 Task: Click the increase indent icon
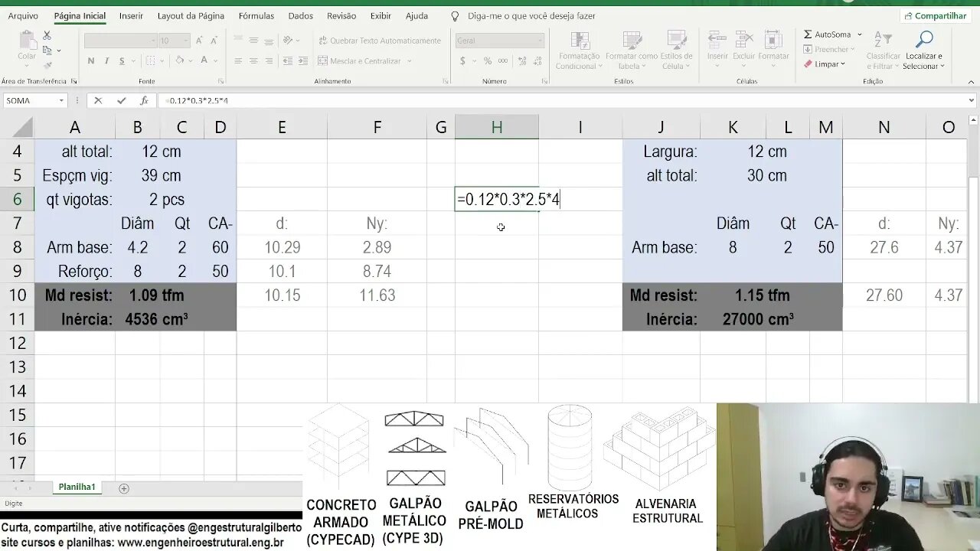[305, 61]
